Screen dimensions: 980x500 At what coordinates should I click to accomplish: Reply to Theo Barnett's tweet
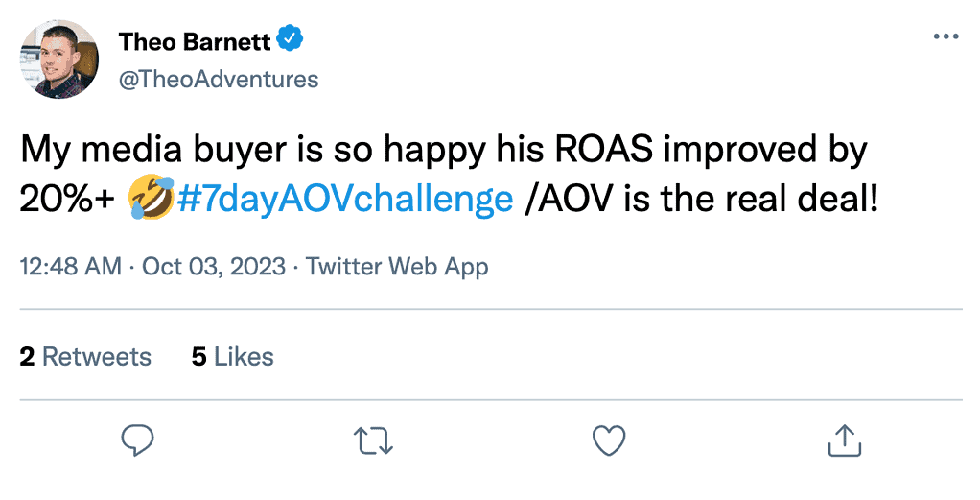click(x=139, y=440)
